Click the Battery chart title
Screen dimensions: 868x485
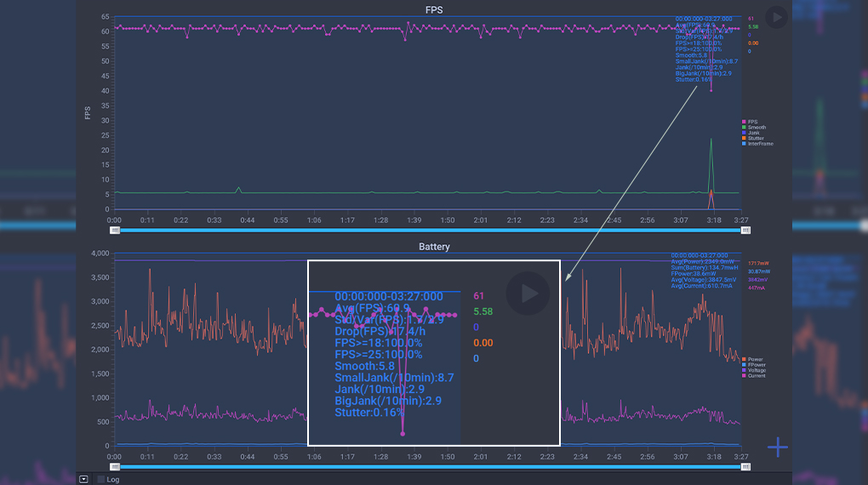point(434,247)
